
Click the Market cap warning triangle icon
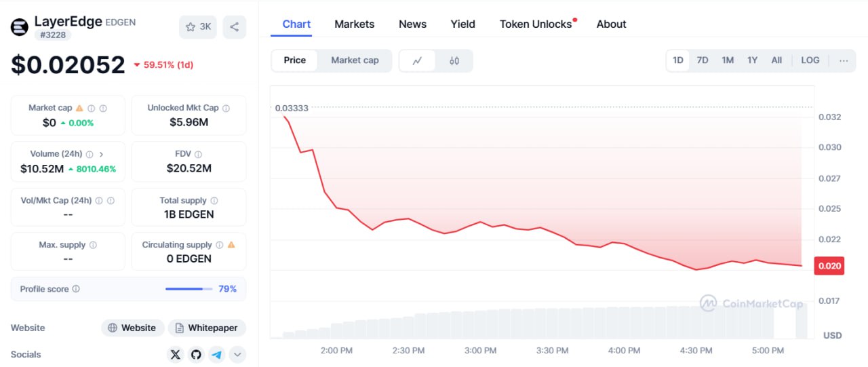point(79,108)
